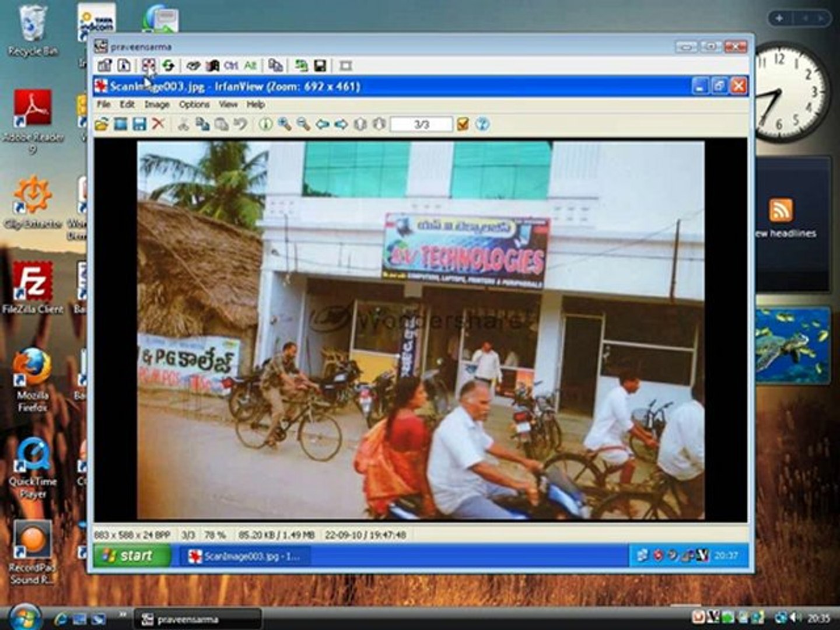This screenshot has width=840, height=630.
Task: Click the 22-09-10 / 19:47:48 status text
Action: click(365, 535)
